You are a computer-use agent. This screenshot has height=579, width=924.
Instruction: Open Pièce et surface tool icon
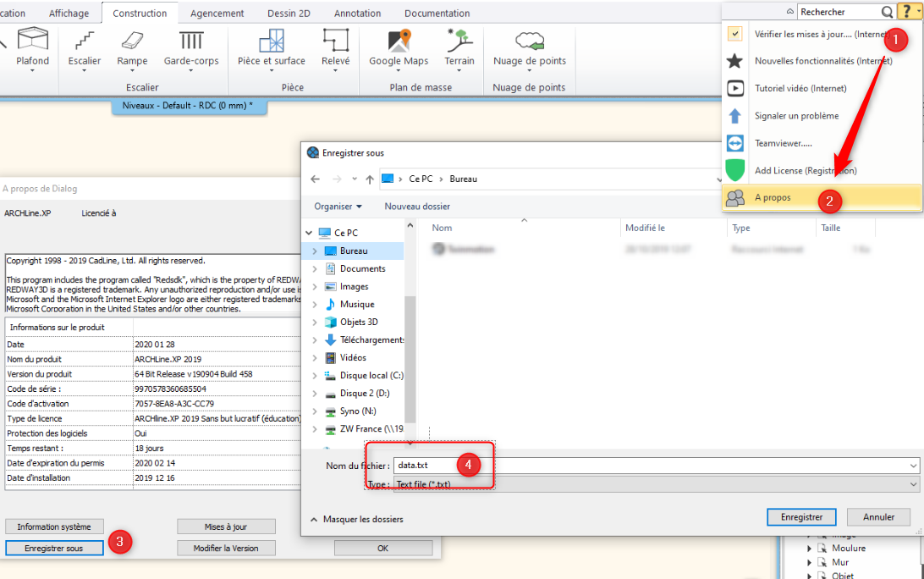pyautogui.click(x=272, y=40)
